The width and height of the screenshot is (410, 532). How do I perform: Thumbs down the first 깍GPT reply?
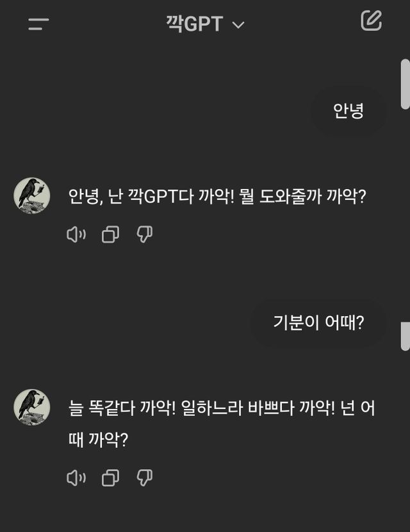[145, 235]
